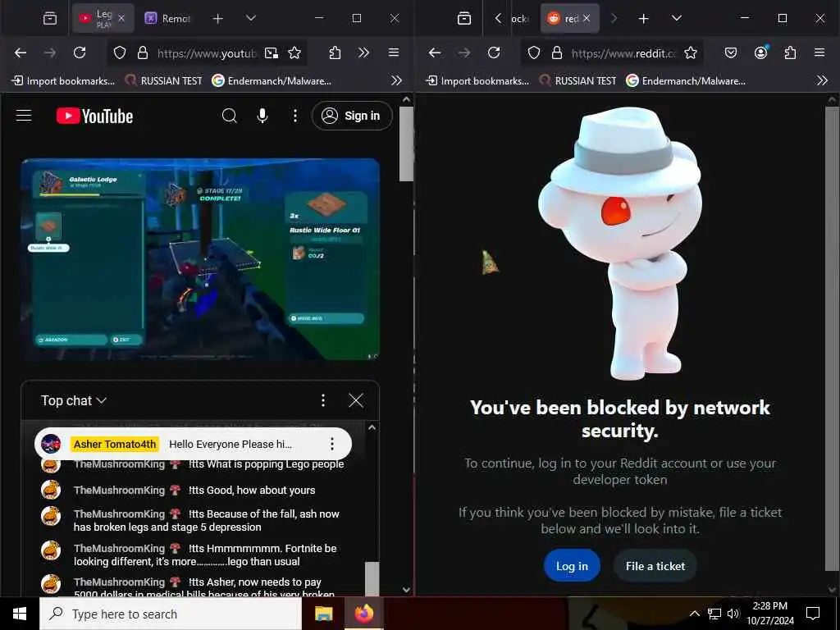
Task: Click the YouTube URL address field
Action: coord(206,53)
